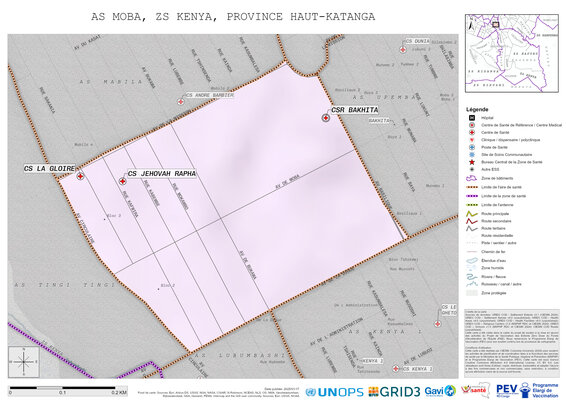566x400 pixels.
Task: Click the CSR BAKHITA label
Action: pos(354,110)
